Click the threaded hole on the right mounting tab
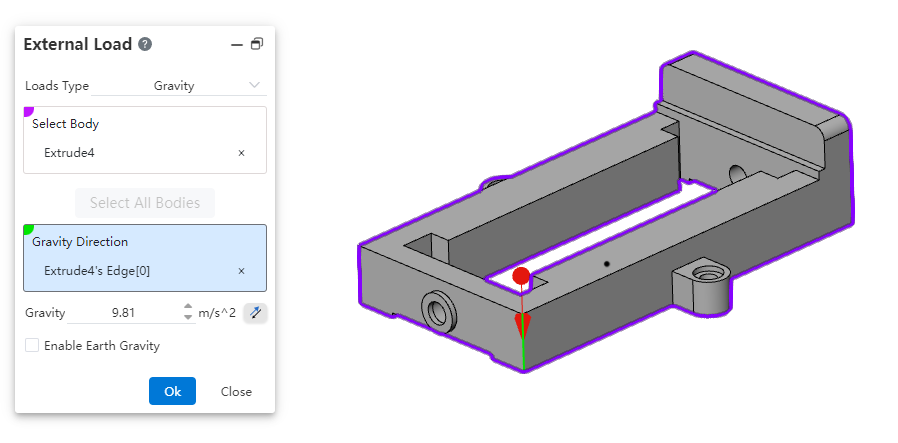Viewport: 898px width, 443px height. [709, 273]
